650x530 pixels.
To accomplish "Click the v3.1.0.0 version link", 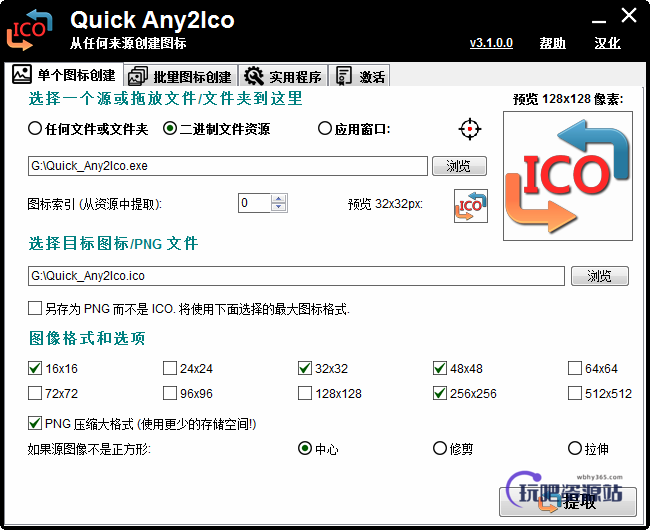I will pyautogui.click(x=491, y=43).
